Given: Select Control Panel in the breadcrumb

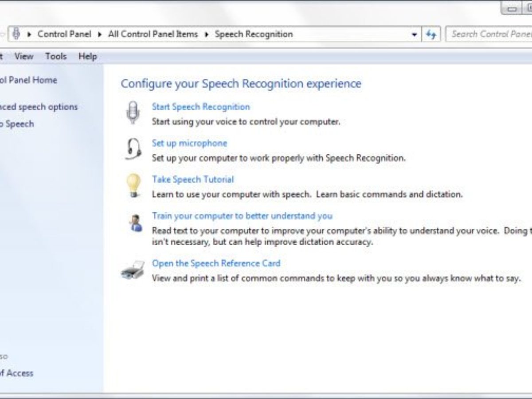Looking at the screenshot, I should pos(64,34).
